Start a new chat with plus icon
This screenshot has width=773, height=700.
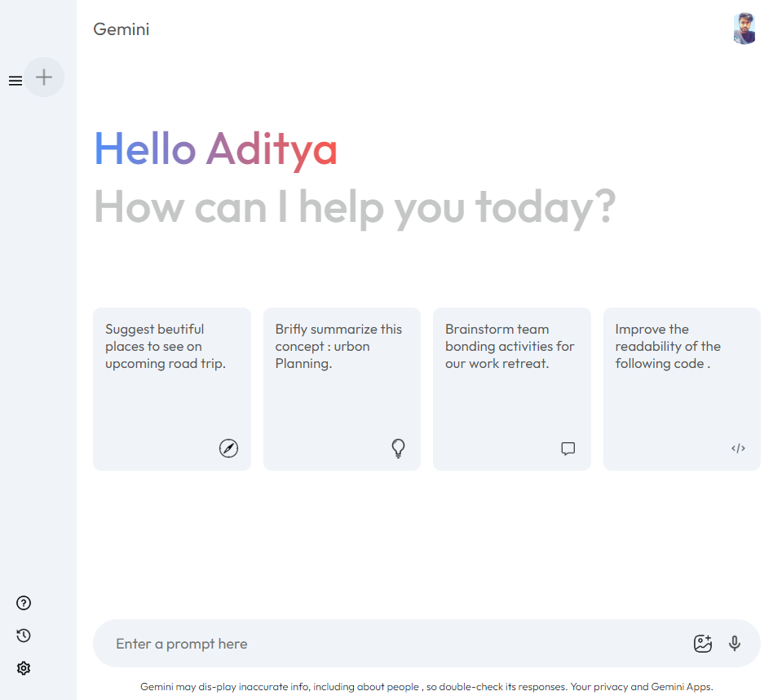44,78
